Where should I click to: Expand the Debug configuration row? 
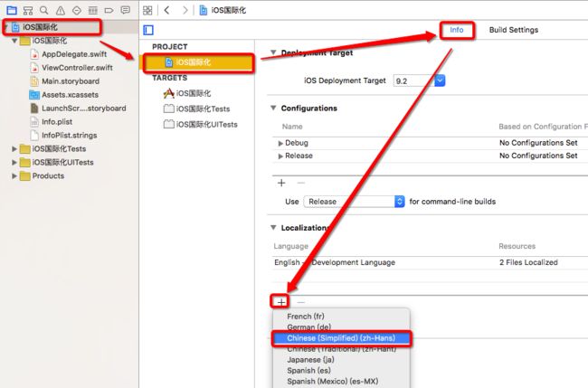point(280,143)
